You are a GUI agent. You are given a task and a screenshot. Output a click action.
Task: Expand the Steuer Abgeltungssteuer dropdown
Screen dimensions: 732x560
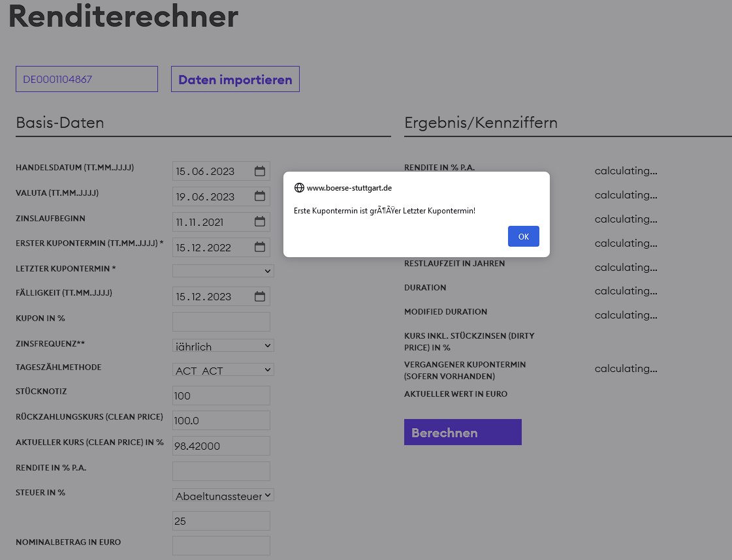[223, 495]
